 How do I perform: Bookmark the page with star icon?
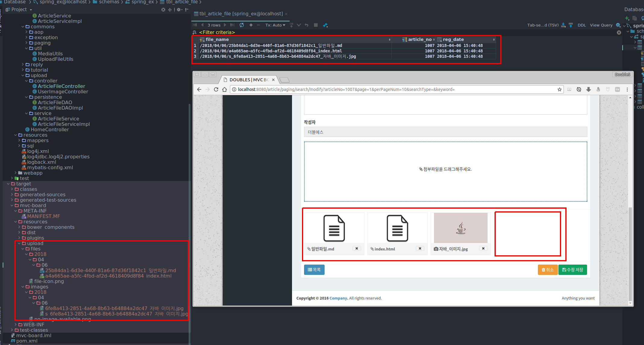(x=560, y=89)
